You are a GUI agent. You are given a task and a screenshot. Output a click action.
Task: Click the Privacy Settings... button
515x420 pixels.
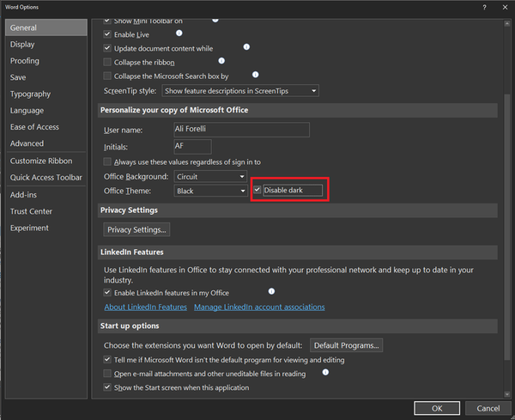tap(137, 229)
